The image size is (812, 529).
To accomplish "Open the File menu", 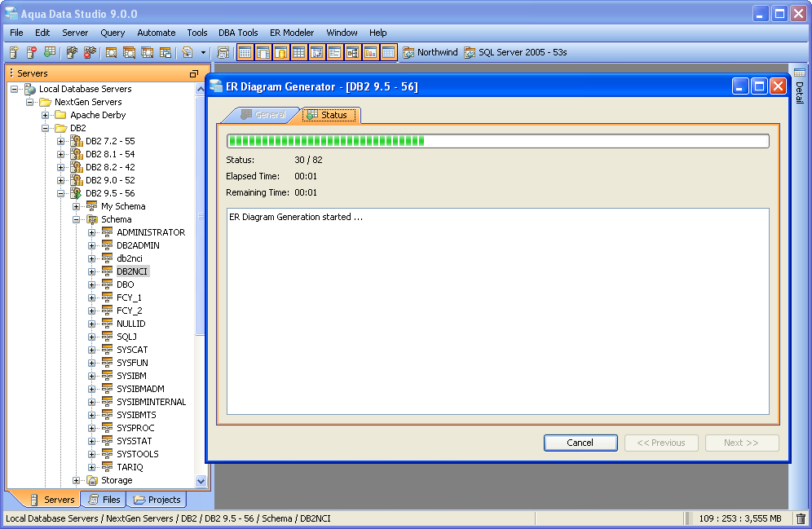I will pyautogui.click(x=16, y=33).
